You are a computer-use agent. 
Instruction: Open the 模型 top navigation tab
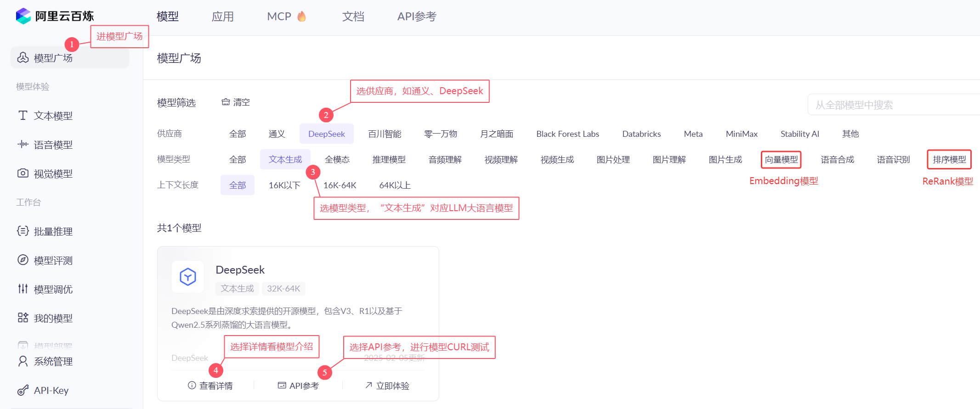[168, 17]
